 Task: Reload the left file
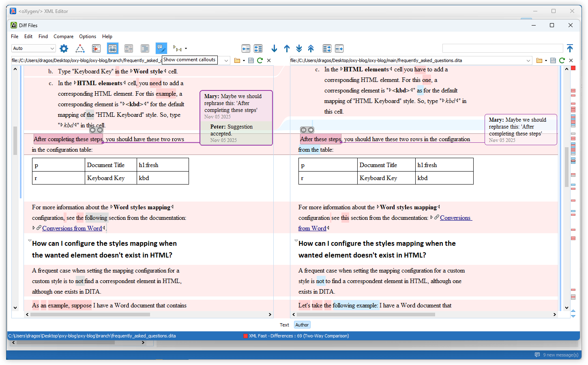tap(260, 60)
